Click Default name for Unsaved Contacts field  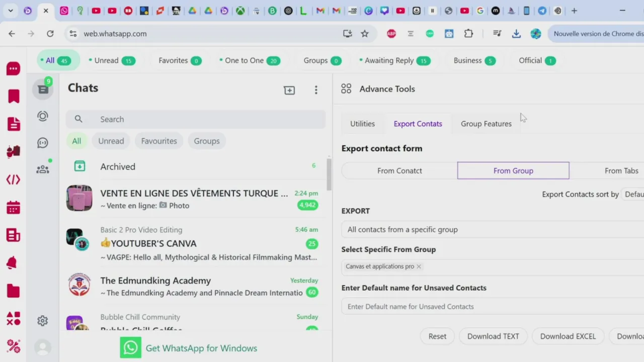pyautogui.click(x=493, y=306)
